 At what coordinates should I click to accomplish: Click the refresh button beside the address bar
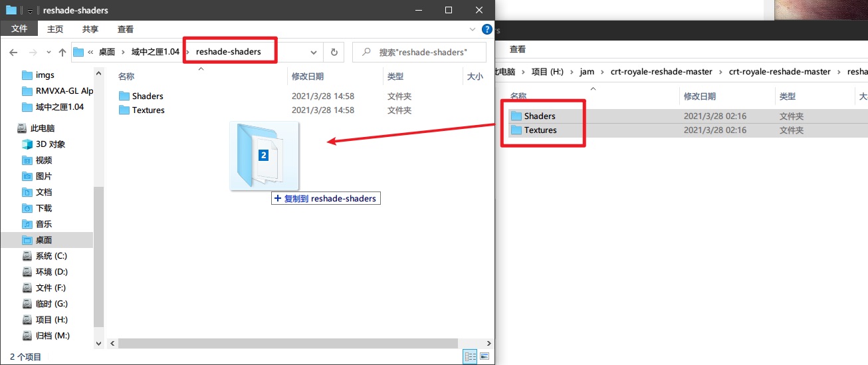pos(334,52)
